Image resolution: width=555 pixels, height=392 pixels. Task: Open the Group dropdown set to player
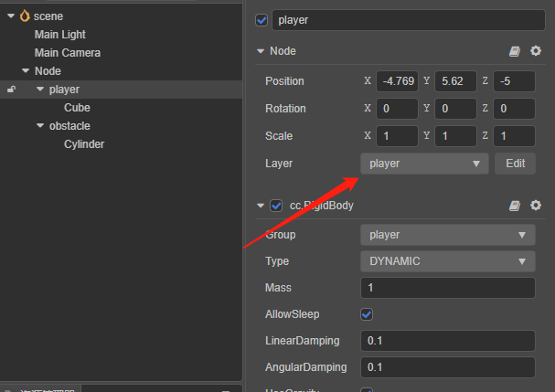(x=448, y=235)
